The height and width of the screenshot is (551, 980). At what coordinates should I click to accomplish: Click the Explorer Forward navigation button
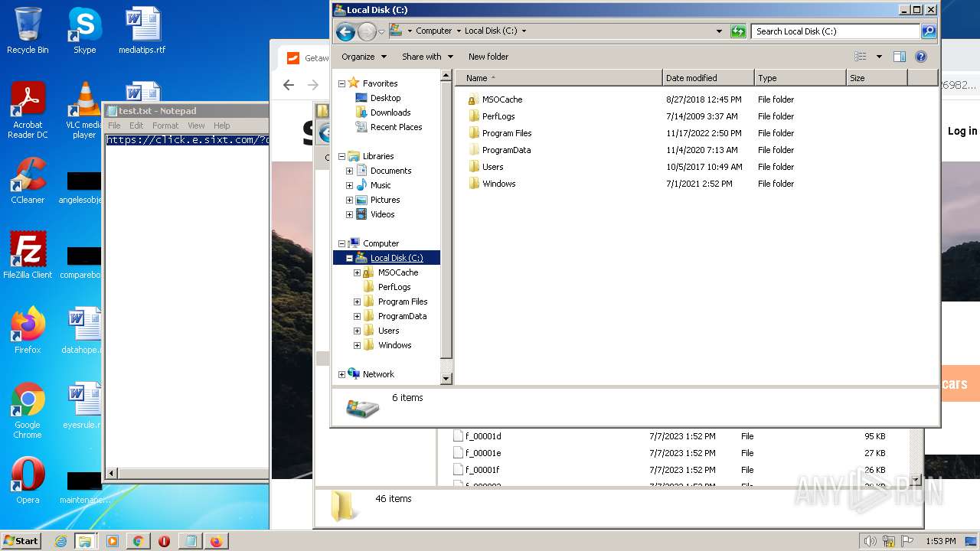(367, 31)
